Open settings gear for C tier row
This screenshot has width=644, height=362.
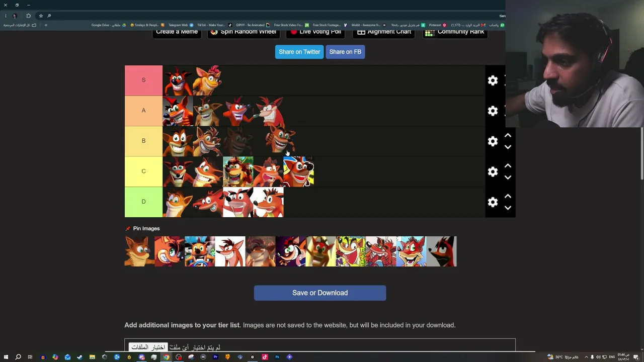(x=493, y=172)
